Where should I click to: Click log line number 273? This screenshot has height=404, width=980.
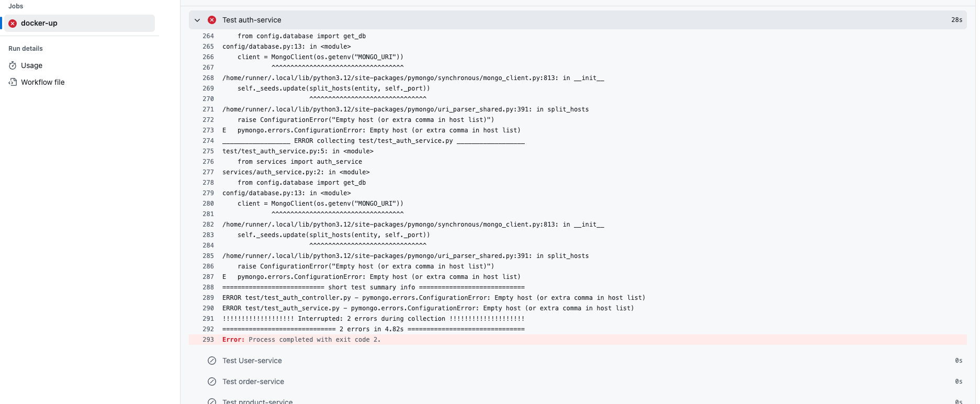click(x=208, y=130)
